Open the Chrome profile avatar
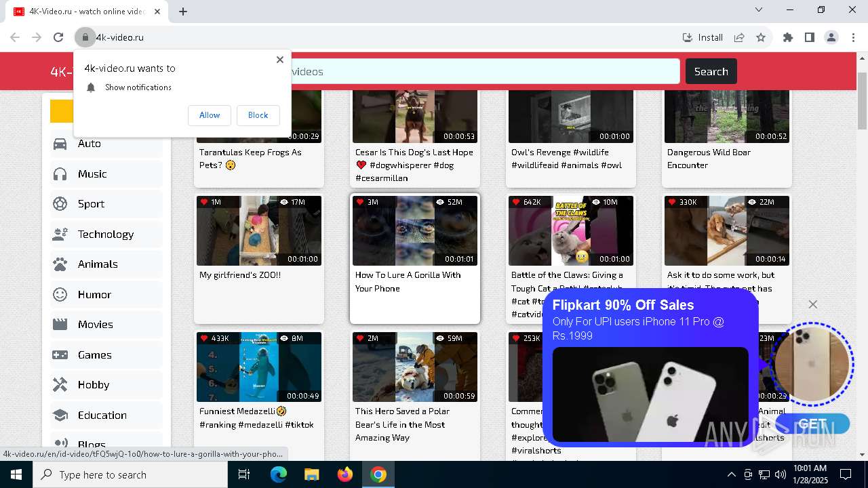Screen dimensions: 868x488 831,37
